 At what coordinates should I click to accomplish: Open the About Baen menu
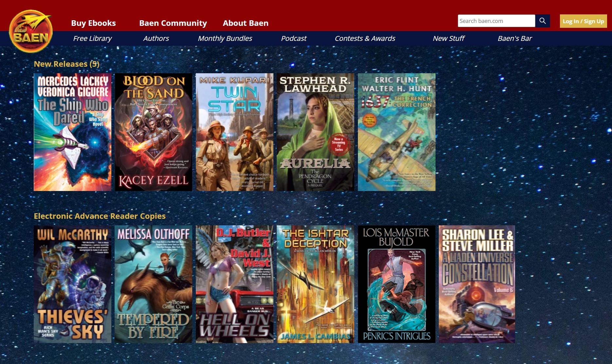click(245, 23)
